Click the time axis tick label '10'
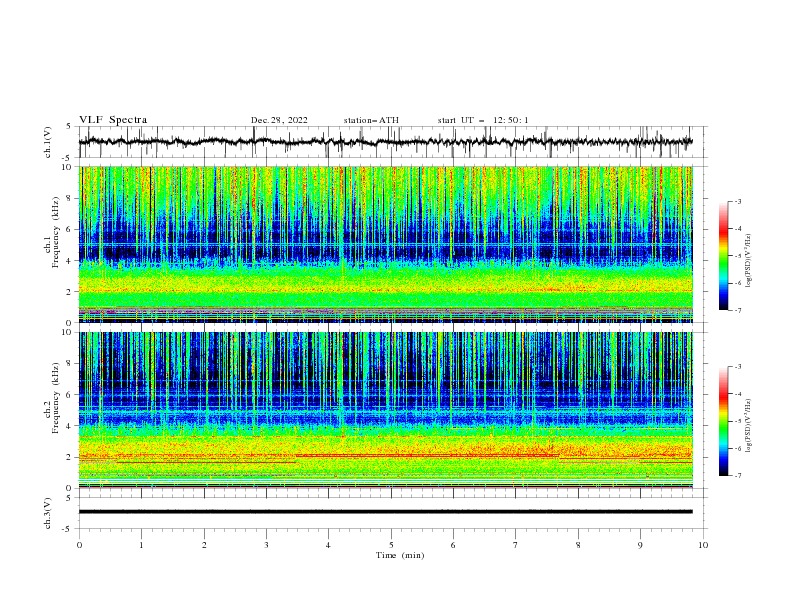This screenshot has height=612, width=792. tap(703, 545)
